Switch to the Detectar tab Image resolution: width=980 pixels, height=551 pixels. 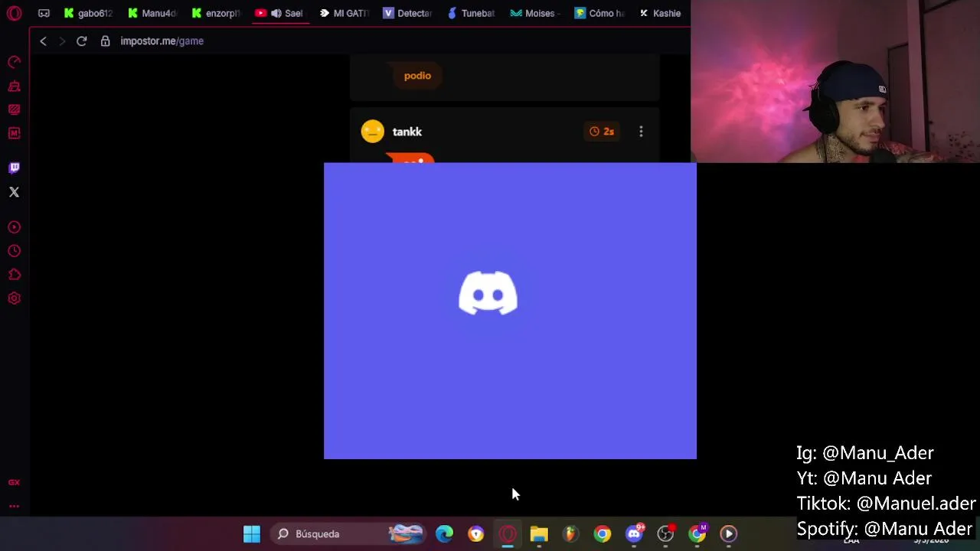[407, 13]
